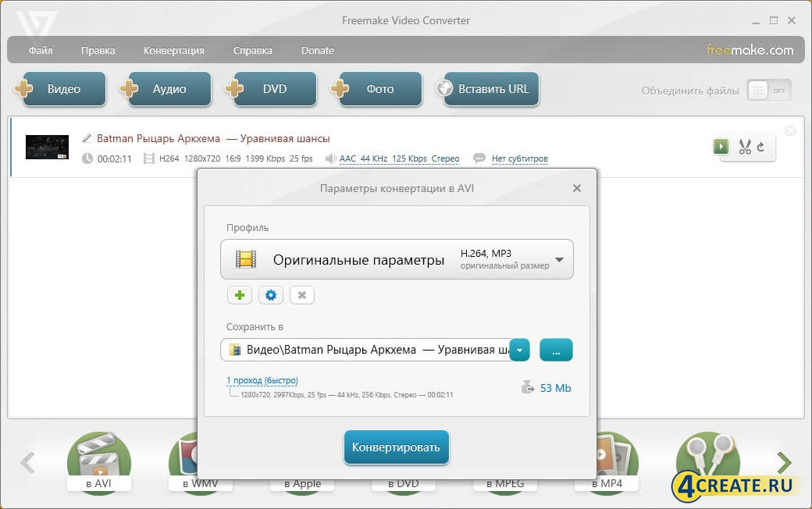The width and height of the screenshot is (812, 509).
Task: Remove the Batman file from list
Action: point(790,130)
